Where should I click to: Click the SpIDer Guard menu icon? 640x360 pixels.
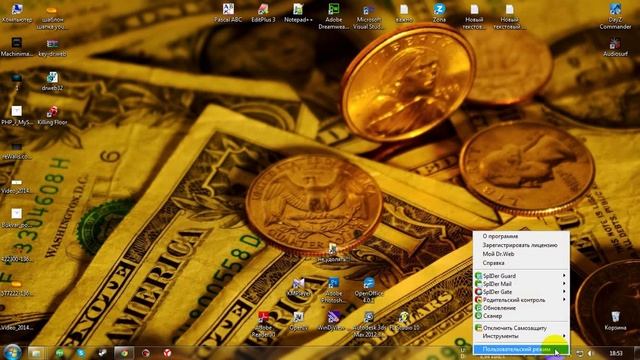pos(478,276)
